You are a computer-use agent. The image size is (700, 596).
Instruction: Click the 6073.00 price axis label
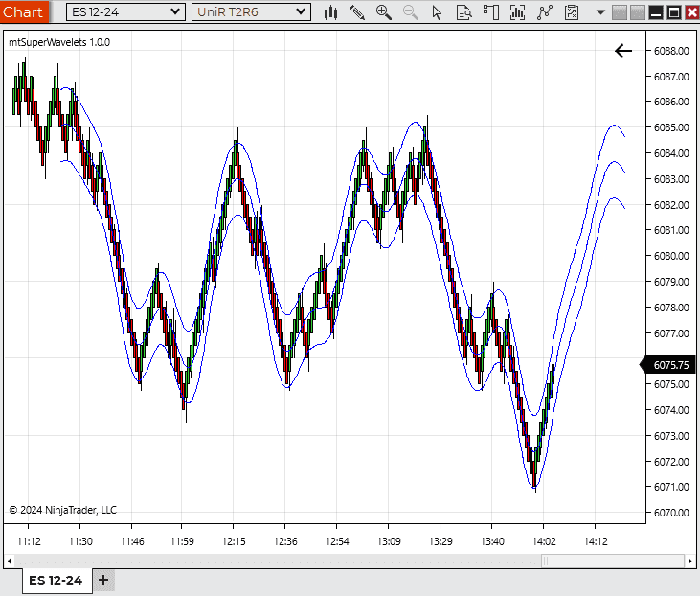[x=671, y=436]
